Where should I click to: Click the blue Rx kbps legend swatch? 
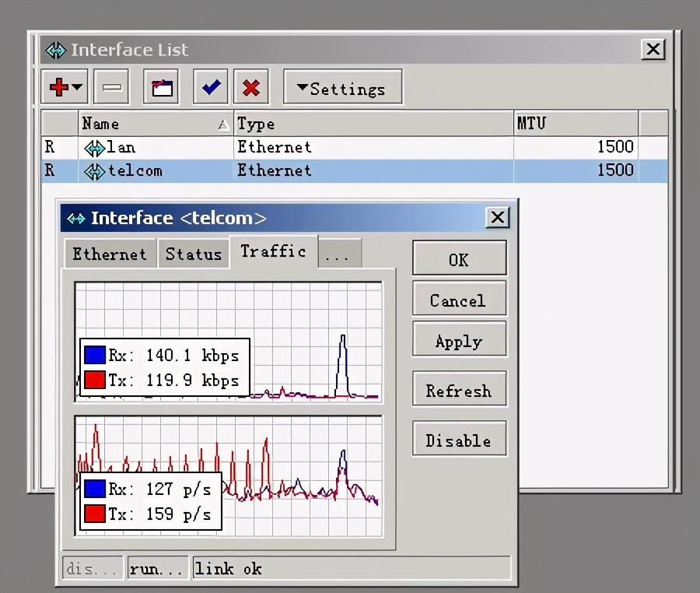click(x=94, y=356)
